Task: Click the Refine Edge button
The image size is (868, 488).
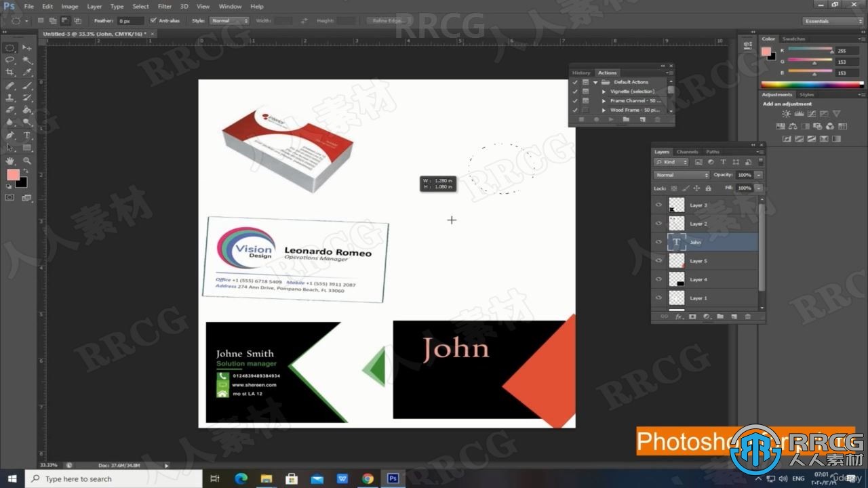Action: point(389,21)
